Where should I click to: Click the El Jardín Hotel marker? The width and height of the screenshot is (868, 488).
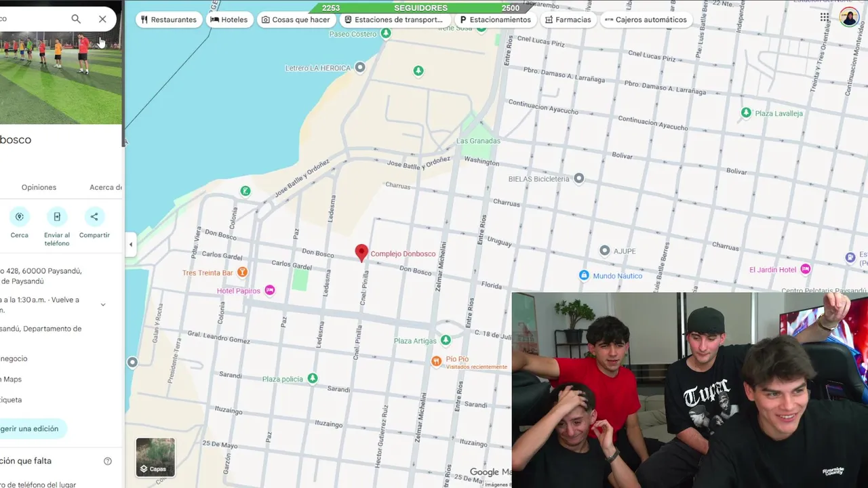806,269
